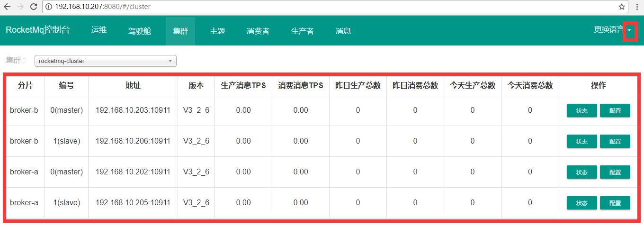This screenshot has height=245, width=644.
Task: Click the 今天消费总数 column header
Action: point(530,86)
